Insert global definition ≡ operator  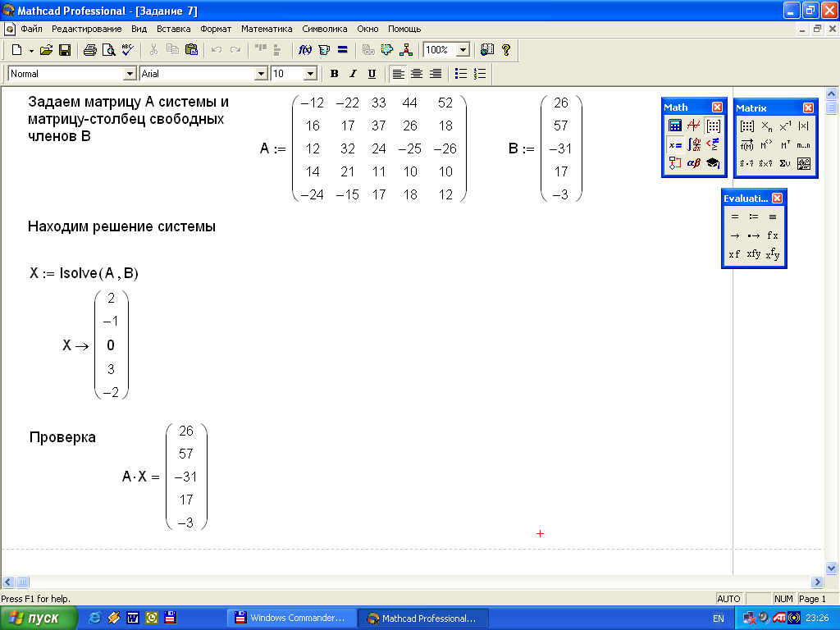point(773,217)
